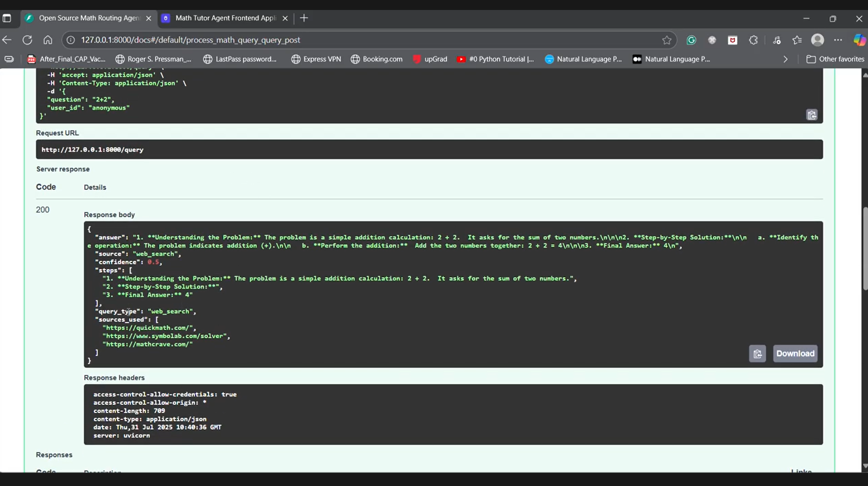Open the Express VPN bookmark
Viewport: 868px width, 486px height.
[x=316, y=59]
